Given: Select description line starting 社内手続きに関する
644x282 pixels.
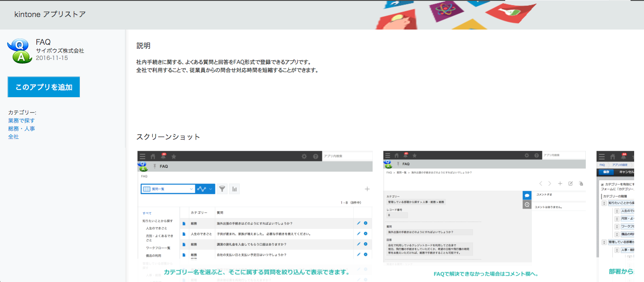Looking at the screenshot, I should click(x=223, y=62).
